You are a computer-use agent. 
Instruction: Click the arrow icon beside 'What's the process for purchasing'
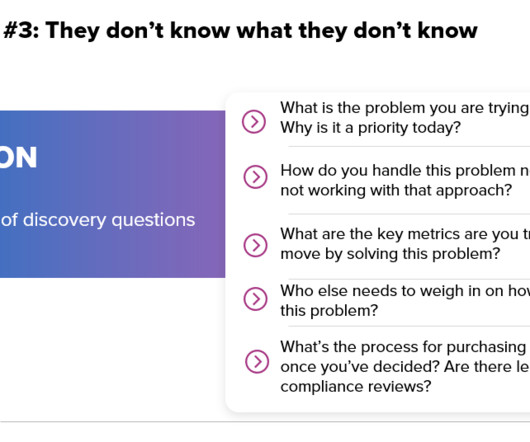click(257, 361)
